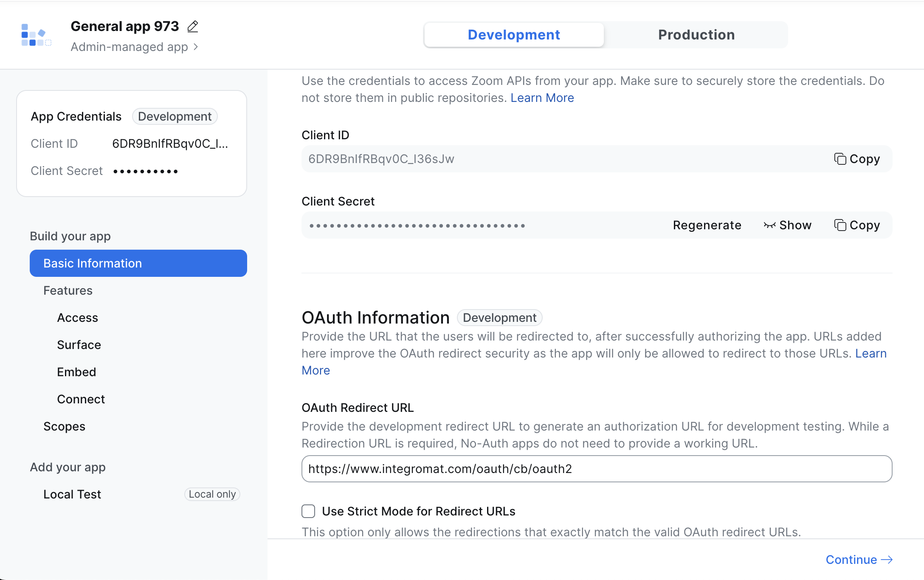Viewport: 924px width, 580px height.
Task: Click the pencil edit icon beside the app name
Action: [193, 26]
